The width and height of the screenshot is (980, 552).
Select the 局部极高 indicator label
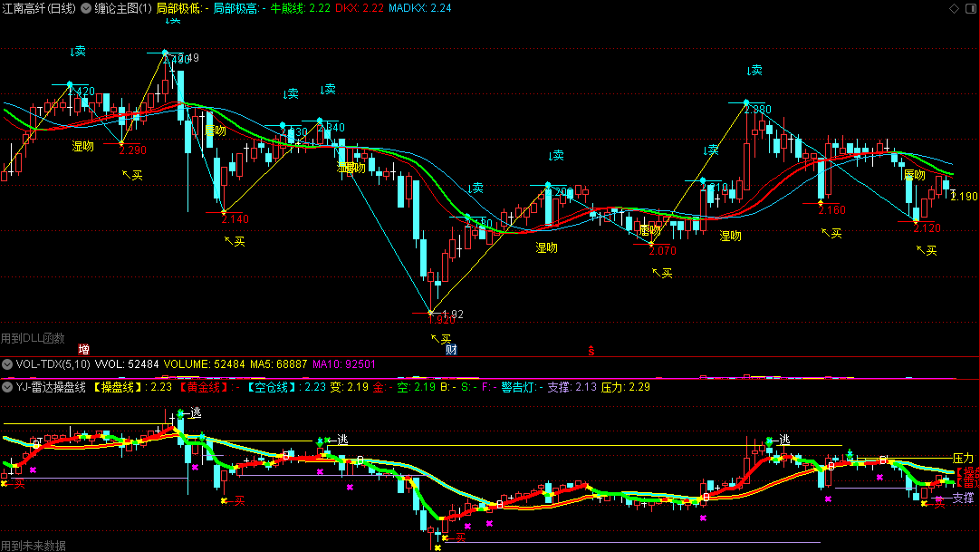pyautogui.click(x=239, y=8)
